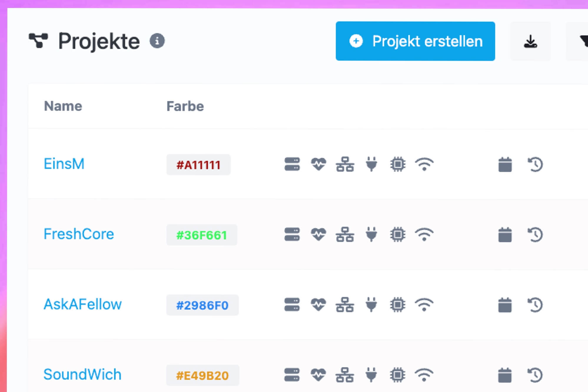Click the download export icon
The image size is (588, 392).
pos(530,41)
